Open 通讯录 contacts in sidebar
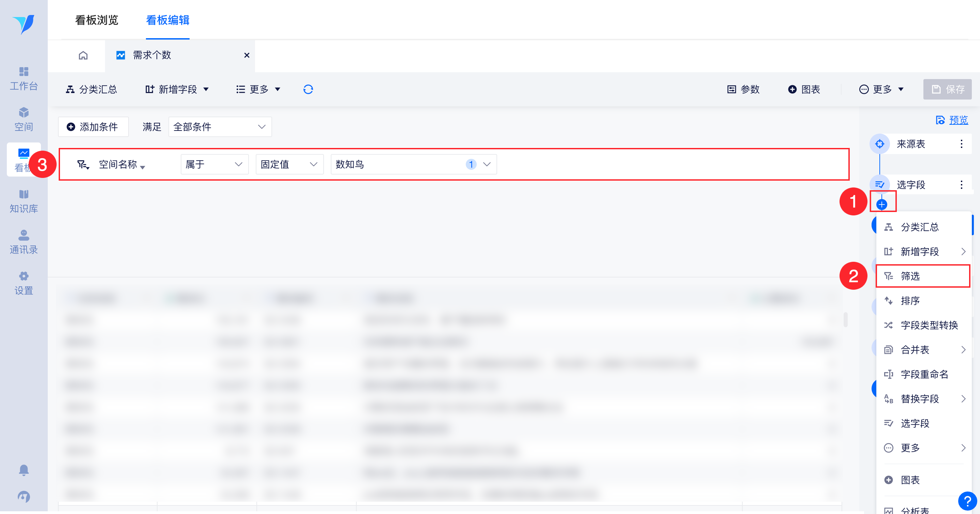Viewport: 980px width, 514px height. click(x=24, y=242)
